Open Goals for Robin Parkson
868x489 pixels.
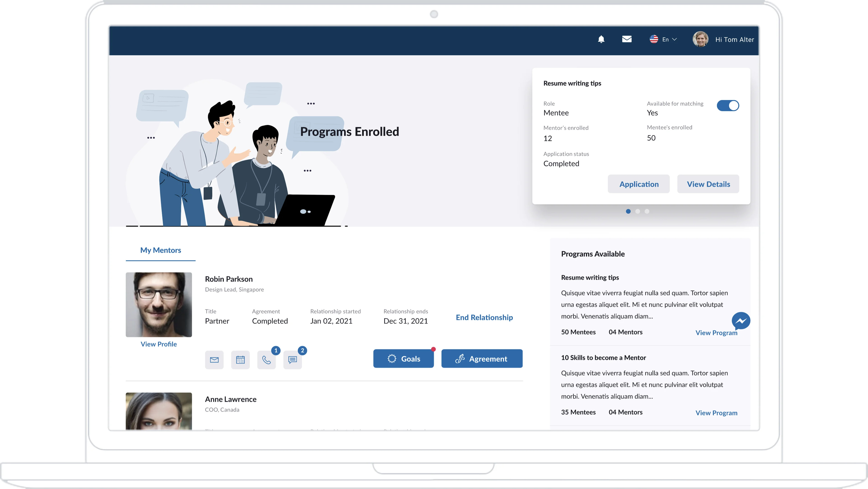point(403,358)
